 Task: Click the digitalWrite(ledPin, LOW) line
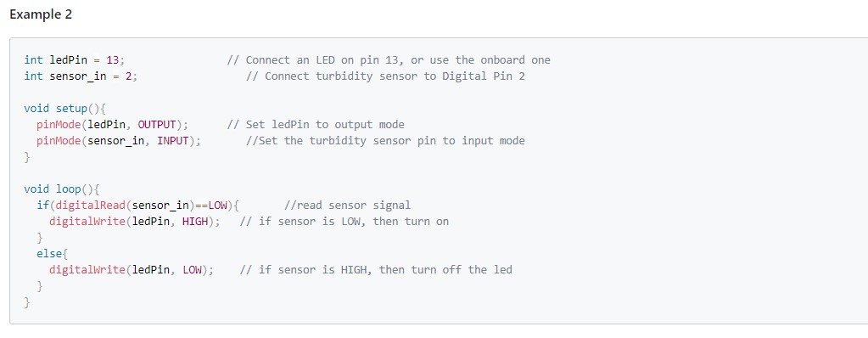coord(132,270)
